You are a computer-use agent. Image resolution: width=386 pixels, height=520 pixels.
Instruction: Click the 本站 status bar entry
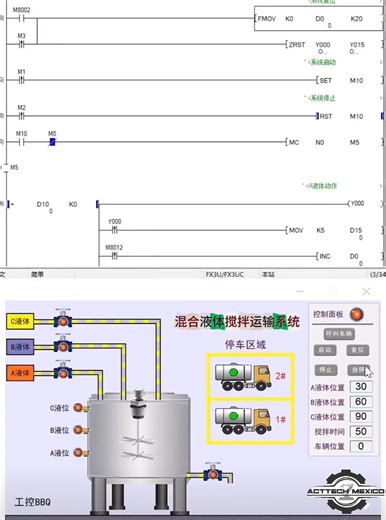click(268, 275)
